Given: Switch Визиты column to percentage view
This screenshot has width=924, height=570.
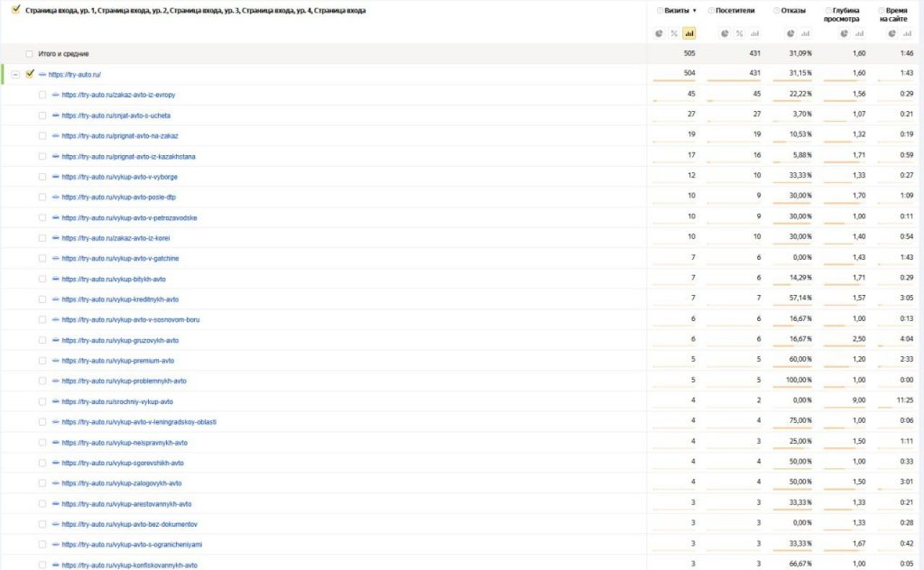Looking at the screenshot, I should (674, 33).
